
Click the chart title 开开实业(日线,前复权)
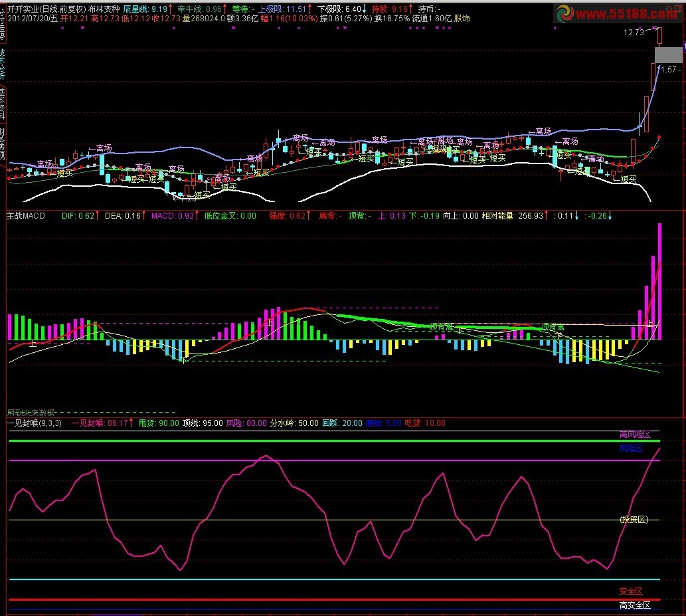click(46, 9)
